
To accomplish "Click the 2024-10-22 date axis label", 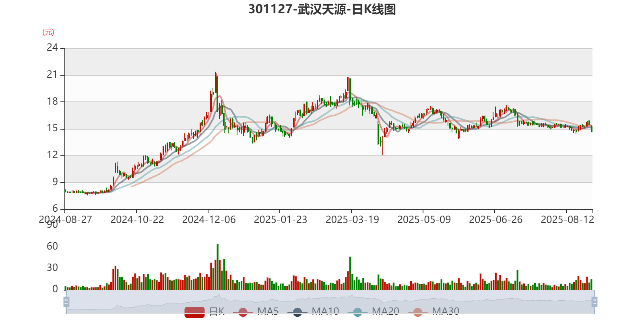I will point(137,219).
